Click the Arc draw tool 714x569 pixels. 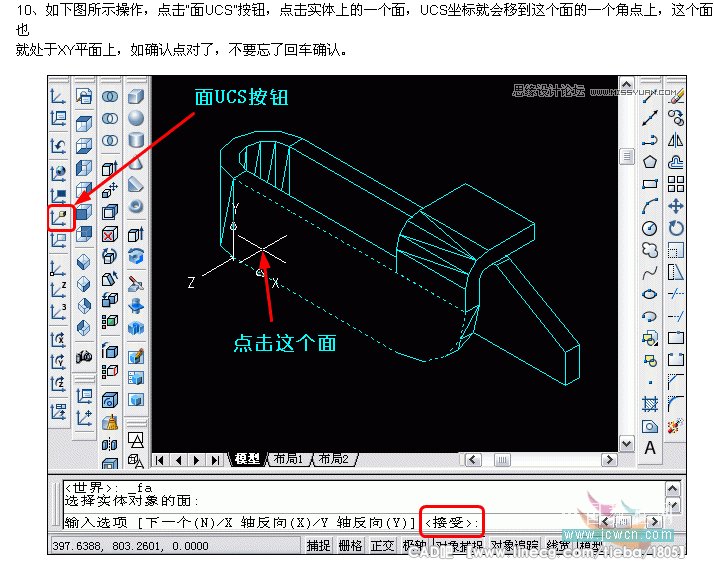pyautogui.click(x=650, y=206)
